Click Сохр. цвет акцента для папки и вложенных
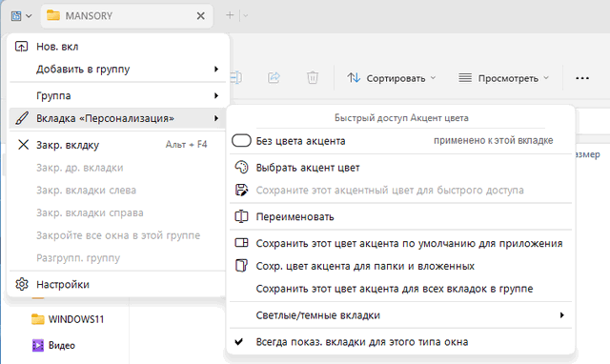 (400, 266)
